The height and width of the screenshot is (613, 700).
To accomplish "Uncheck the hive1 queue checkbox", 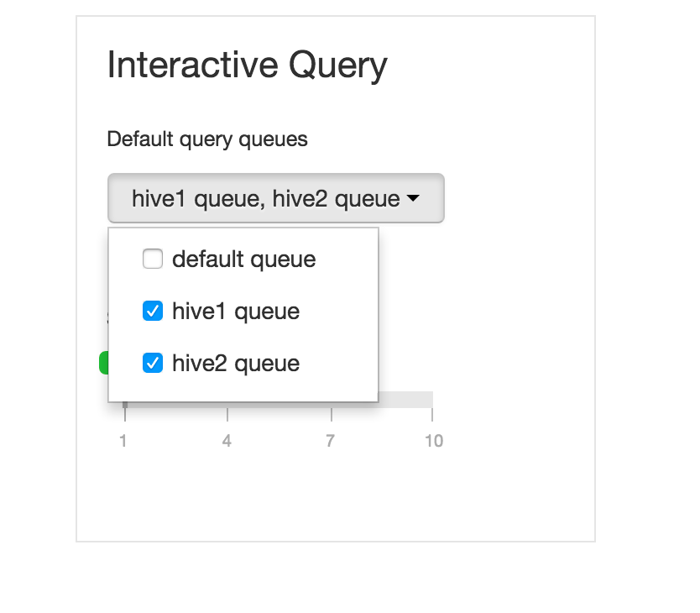I will click(153, 312).
